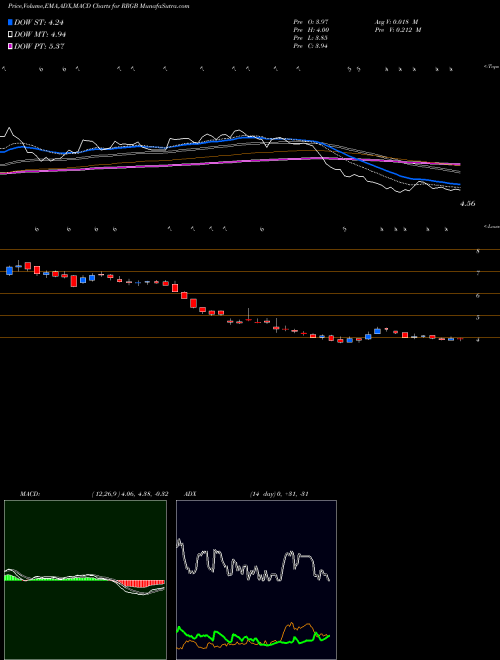Click the price axis label 8
The width and height of the screenshot is (500, 660).
478,252
